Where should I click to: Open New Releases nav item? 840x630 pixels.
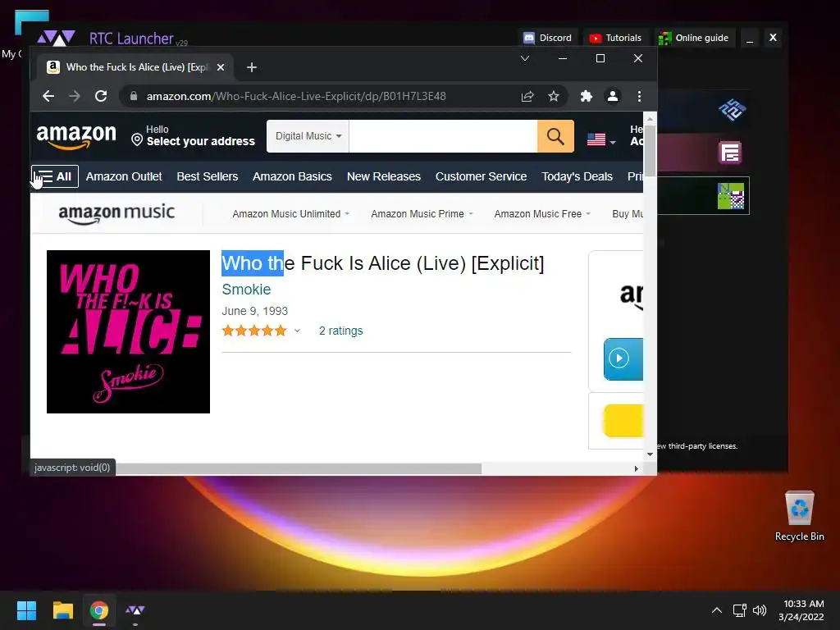[384, 176]
